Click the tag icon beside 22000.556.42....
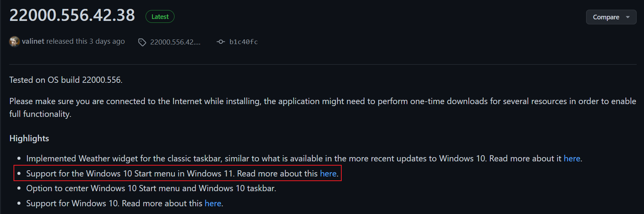This screenshot has width=644, height=214. tap(142, 42)
